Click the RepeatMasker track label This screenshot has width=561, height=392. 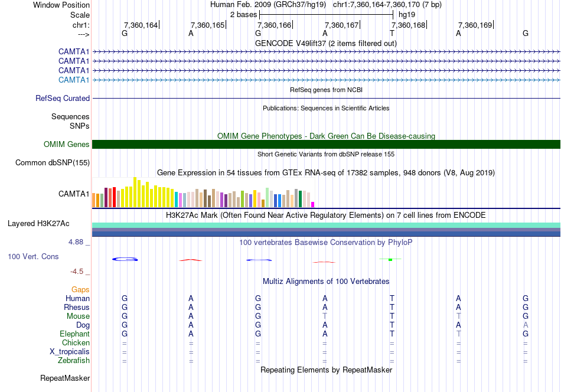tap(65, 378)
